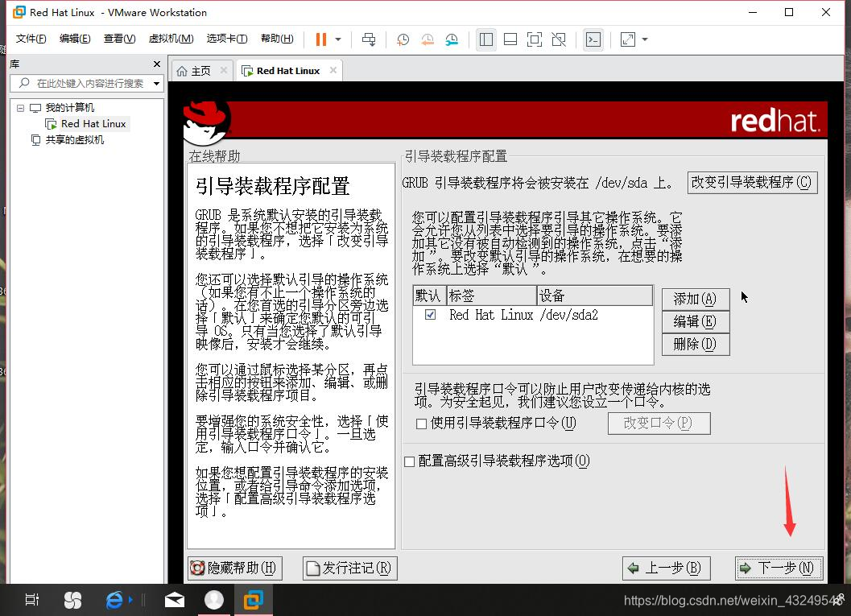Open the snapshot manager icon
851x616 pixels.
(x=452, y=39)
